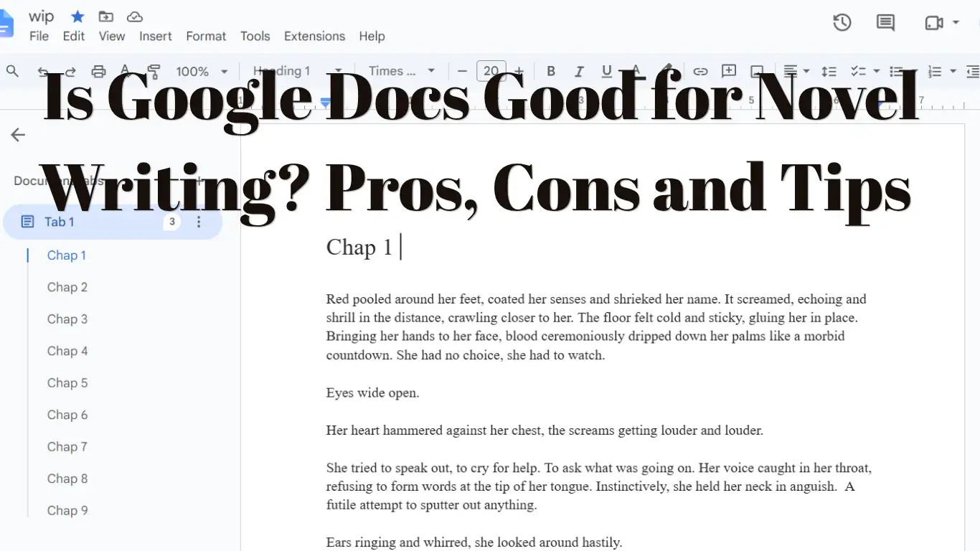Close the tabs sidebar with back arrow
The height and width of the screenshot is (551, 980).
18,135
